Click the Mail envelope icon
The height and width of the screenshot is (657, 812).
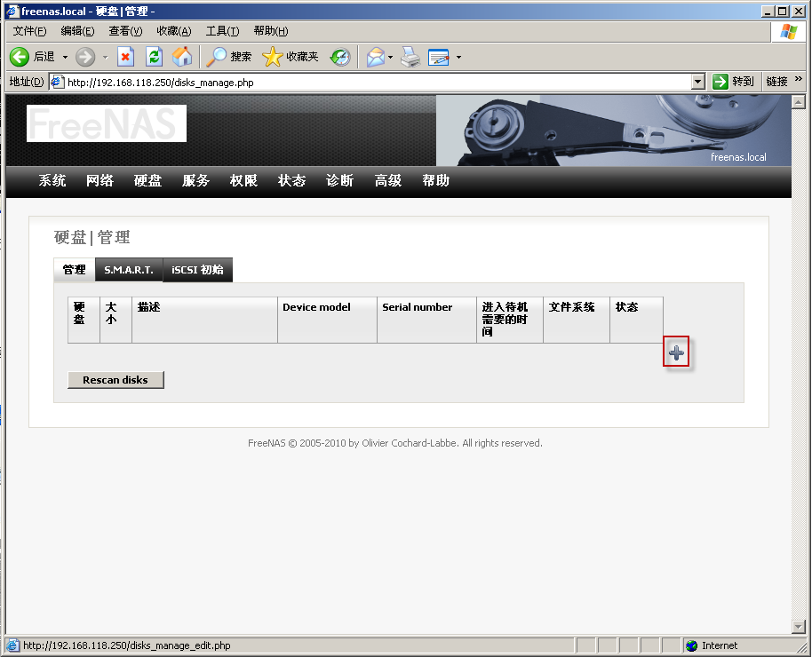pos(376,57)
